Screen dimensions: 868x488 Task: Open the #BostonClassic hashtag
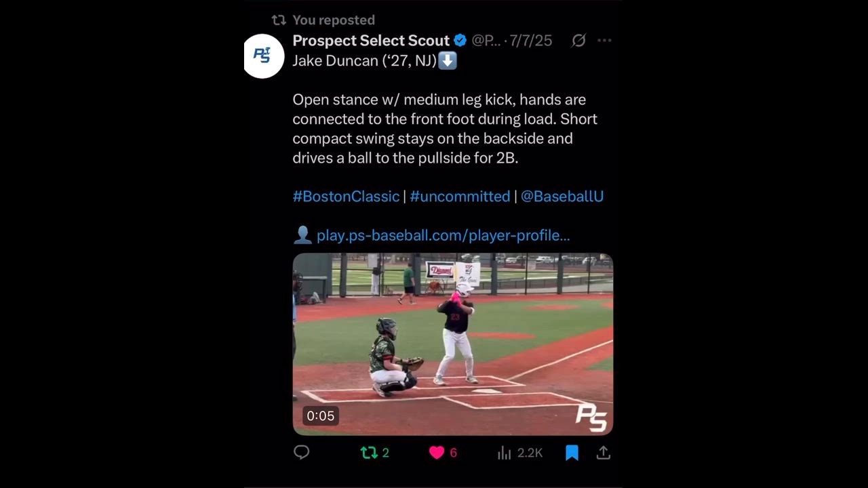(x=346, y=197)
